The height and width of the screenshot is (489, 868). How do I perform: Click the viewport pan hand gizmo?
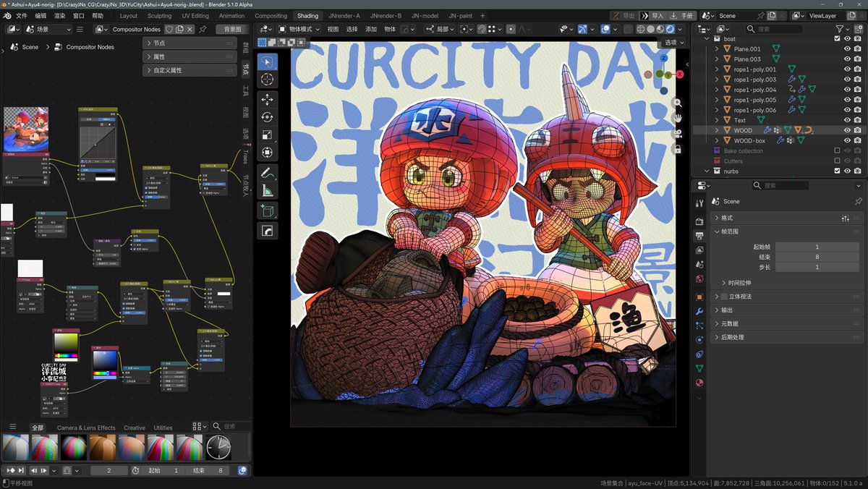(677, 118)
